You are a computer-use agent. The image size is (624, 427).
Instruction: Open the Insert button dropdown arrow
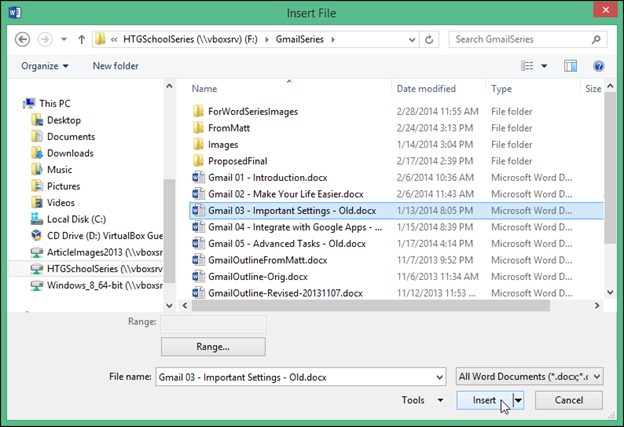pyautogui.click(x=518, y=400)
